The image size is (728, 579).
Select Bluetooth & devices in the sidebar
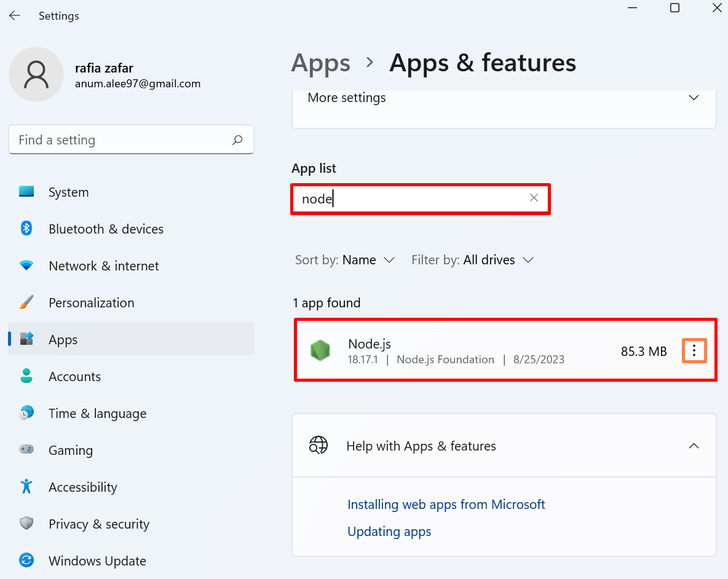(132, 229)
